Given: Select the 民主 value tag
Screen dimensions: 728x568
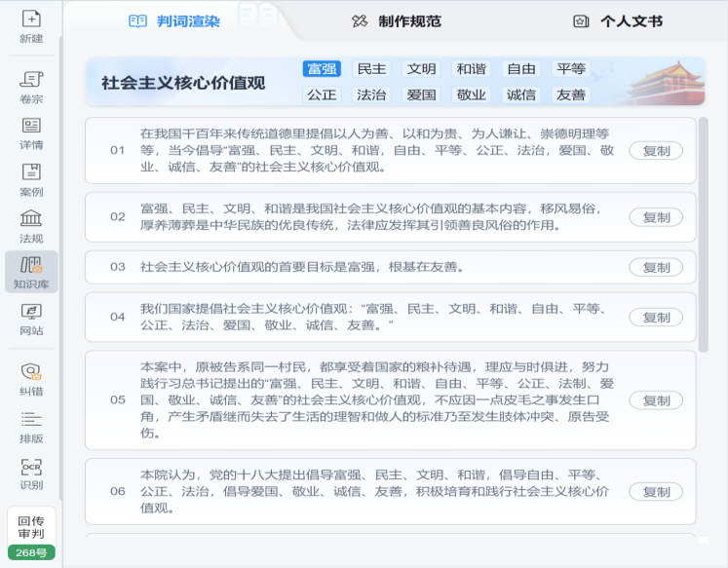Looking at the screenshot, I should tap(371, 69).
